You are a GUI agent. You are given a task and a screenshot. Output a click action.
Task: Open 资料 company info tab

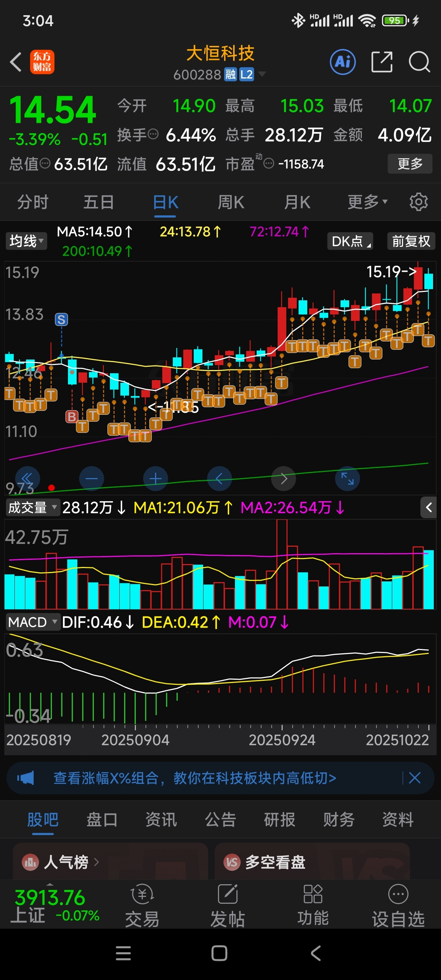[398, 820]
